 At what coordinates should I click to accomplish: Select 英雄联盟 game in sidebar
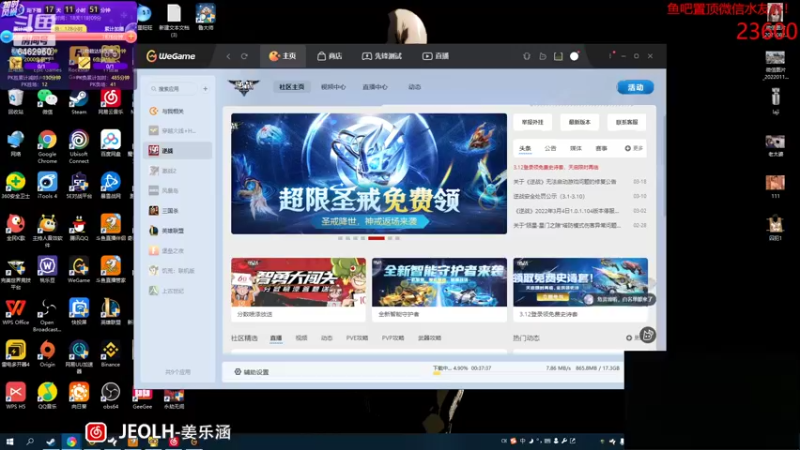tap(178, 231)
